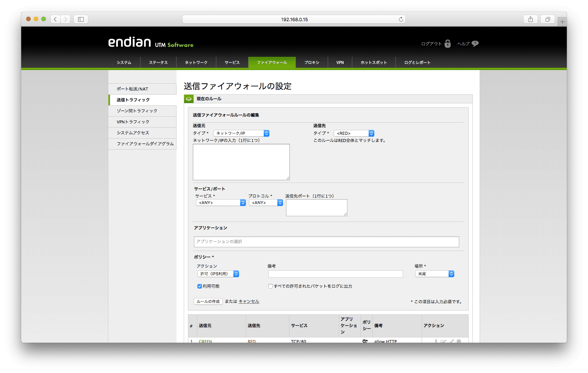588x373 pixels.
Task: Open the ホットスポット menu tab
Action: click(374, 62)
